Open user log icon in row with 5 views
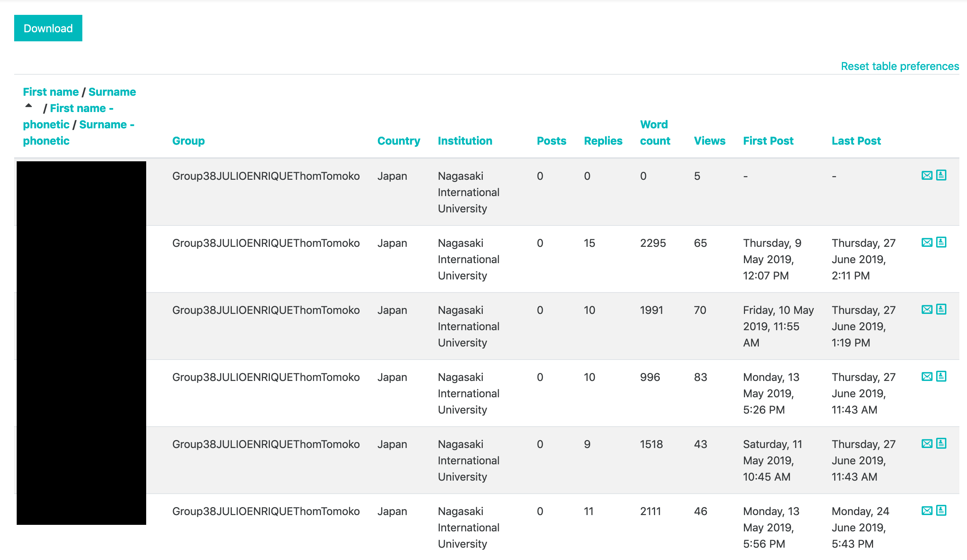This screenshot has height=560, width=967. pyautogui.click(x=941, y=175)
